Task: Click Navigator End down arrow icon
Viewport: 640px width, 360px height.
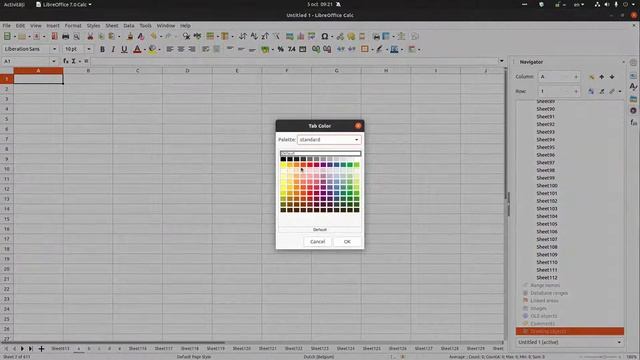Action: tap(612, 77)
